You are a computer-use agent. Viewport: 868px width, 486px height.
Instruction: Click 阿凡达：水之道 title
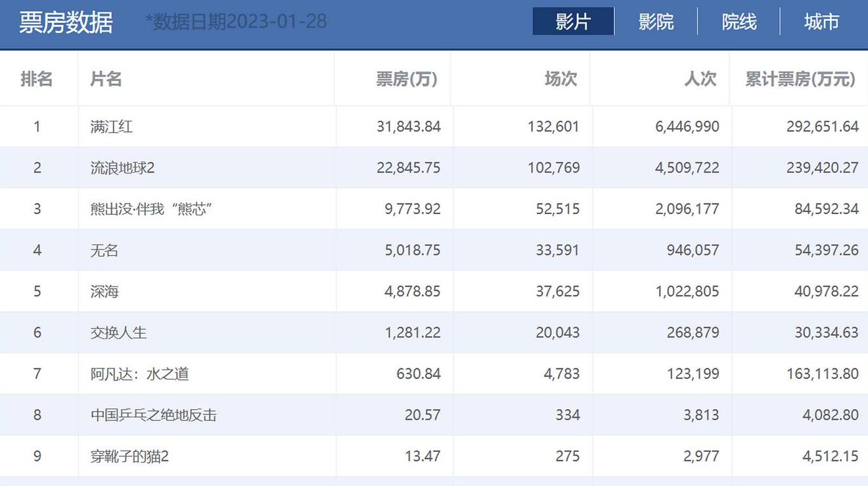[x=139, y=374]
